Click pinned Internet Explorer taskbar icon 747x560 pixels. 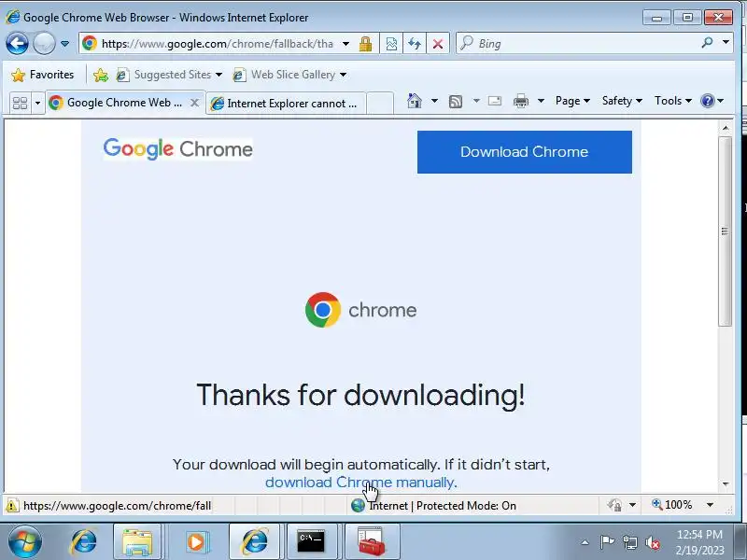click(83, 542)
